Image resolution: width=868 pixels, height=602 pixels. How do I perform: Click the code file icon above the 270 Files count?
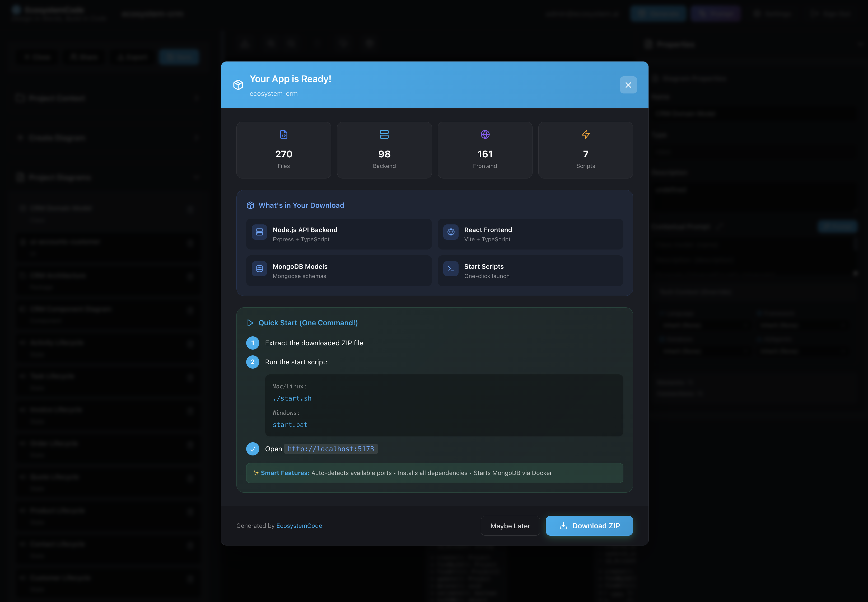pyautogui.click(x=283, y=134)
